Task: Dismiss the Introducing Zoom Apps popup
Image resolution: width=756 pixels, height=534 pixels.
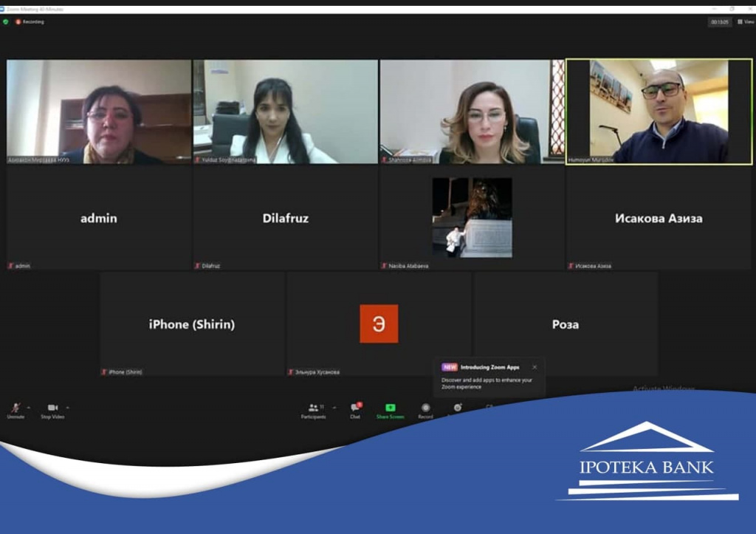Action: pos(535,367)
